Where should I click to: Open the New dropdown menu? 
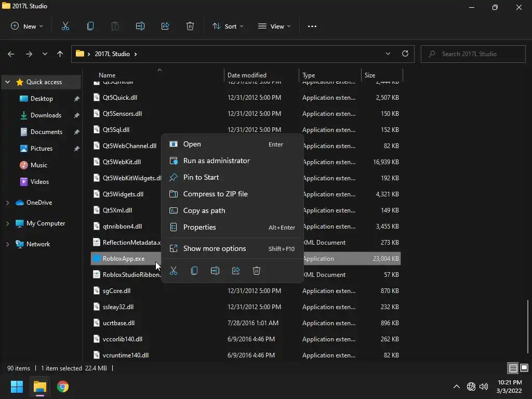(27, 26)
